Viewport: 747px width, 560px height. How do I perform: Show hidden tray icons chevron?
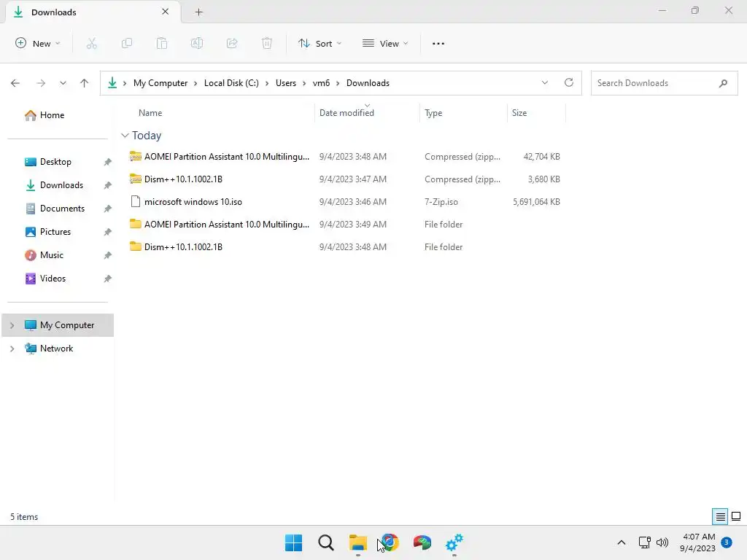pos(622,542)
